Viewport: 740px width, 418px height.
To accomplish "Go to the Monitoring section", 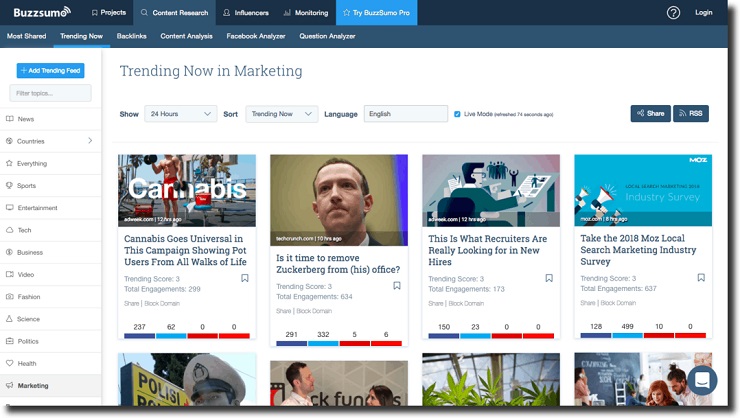I will (x=306, y=13).
